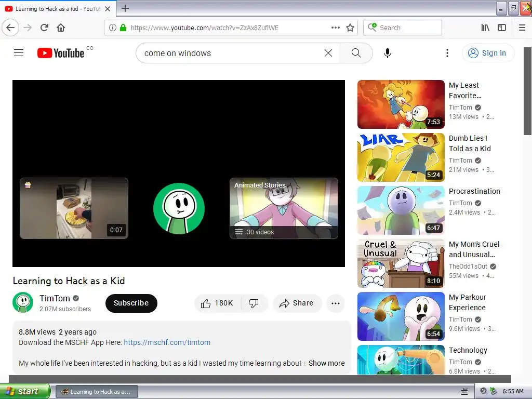The image size is (532, 399).
Task: Go back with the browser back arrow
Action: pyautogui.click(x=10, y=28)
